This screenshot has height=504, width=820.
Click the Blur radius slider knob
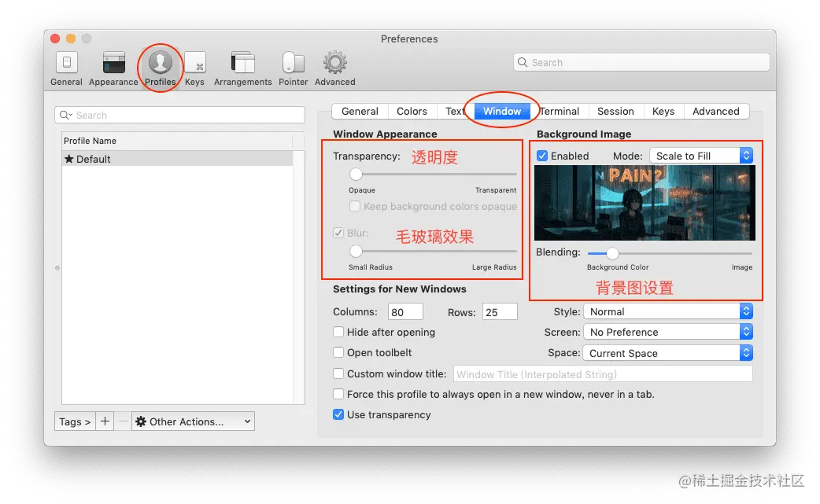coord(356,252)
